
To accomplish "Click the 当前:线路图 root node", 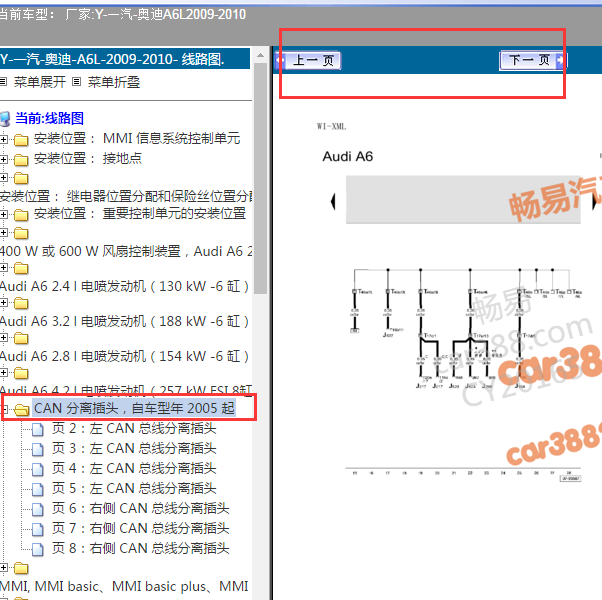I will [49, 118].
